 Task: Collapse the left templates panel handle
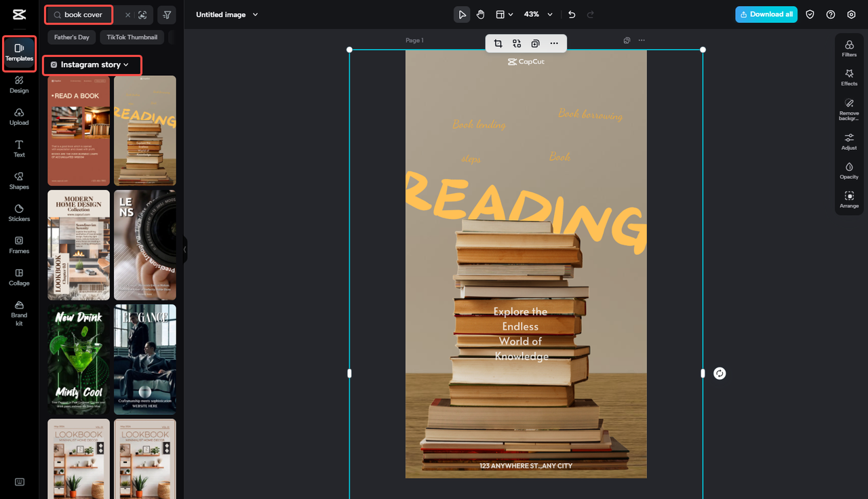184,249
